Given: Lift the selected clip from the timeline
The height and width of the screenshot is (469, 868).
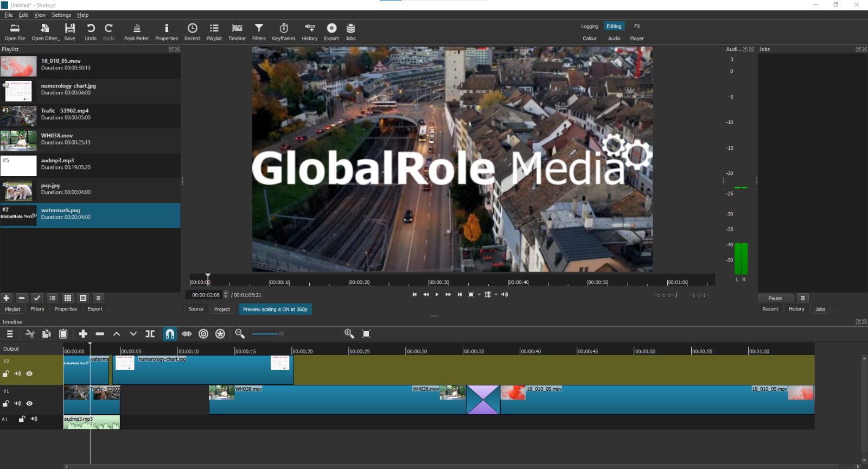Looking at the screenshot, I should [117, 334].
